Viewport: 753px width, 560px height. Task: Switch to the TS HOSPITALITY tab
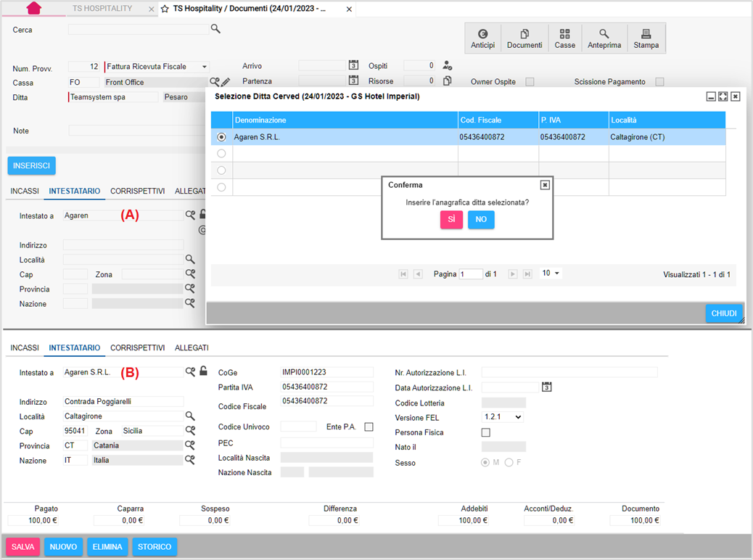(x=102, y=9)
